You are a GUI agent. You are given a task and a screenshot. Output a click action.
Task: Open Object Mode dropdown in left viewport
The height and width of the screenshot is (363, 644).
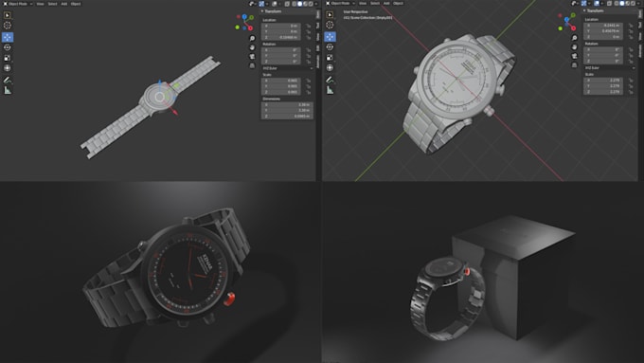click(x=18, y=4)
